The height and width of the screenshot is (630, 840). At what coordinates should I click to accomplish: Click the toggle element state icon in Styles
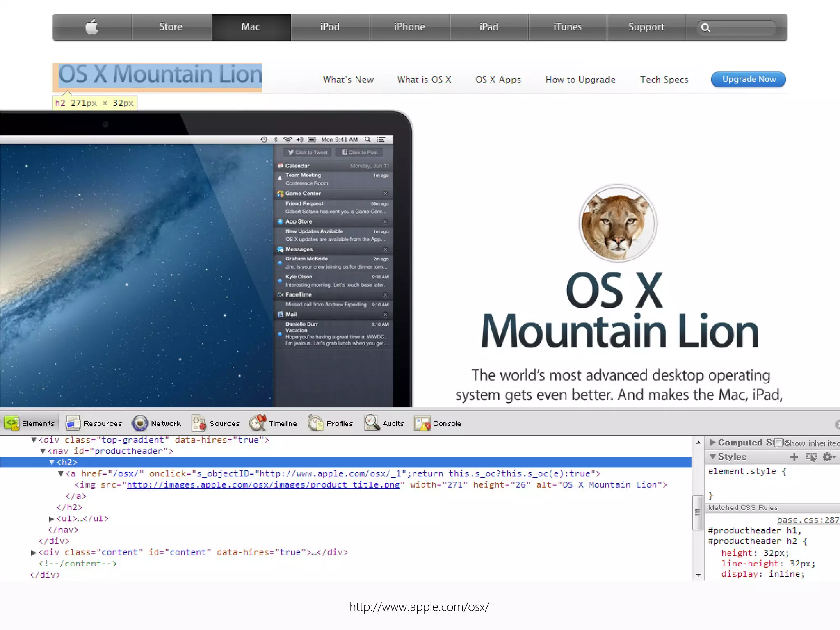coord(811,457)
